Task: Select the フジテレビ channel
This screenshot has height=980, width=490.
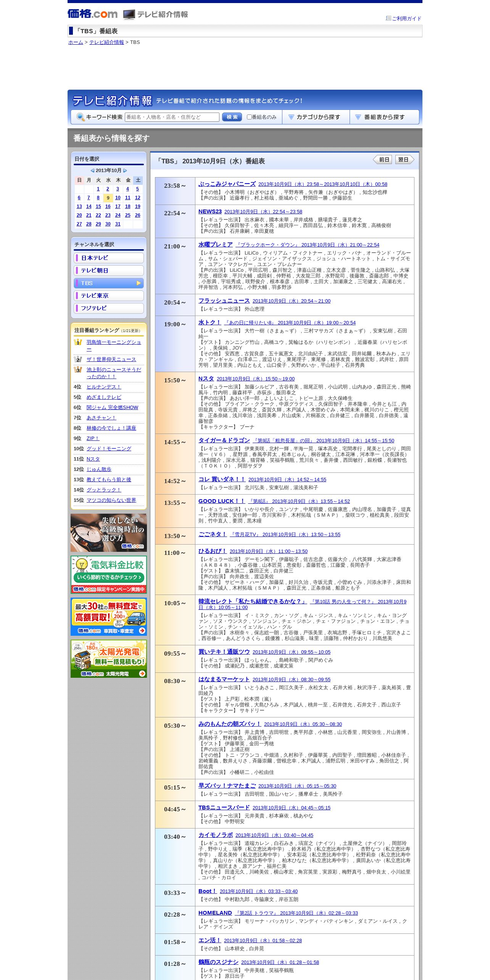Action: [109, 308]
